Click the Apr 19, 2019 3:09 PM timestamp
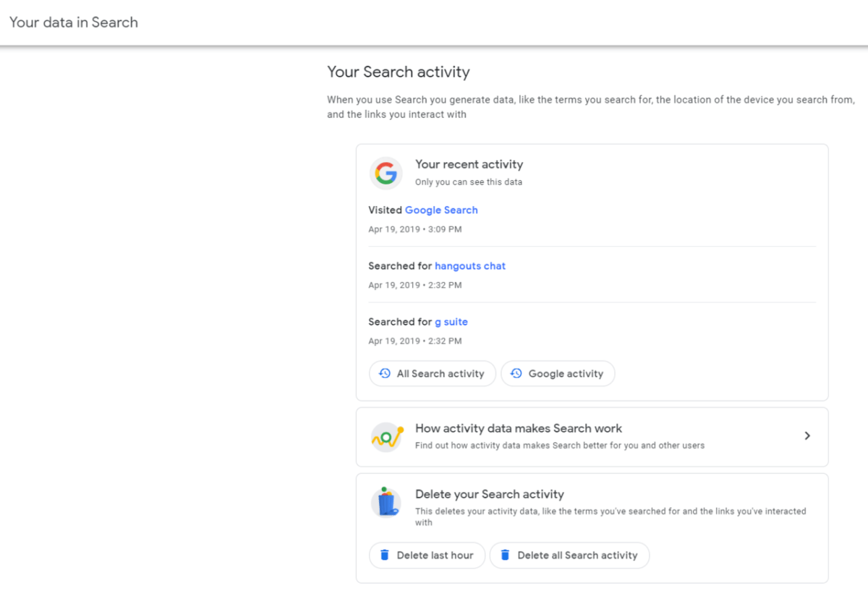The height and width of the screenshot is (604, 868). pyautogui.click(x=414, y=229)
